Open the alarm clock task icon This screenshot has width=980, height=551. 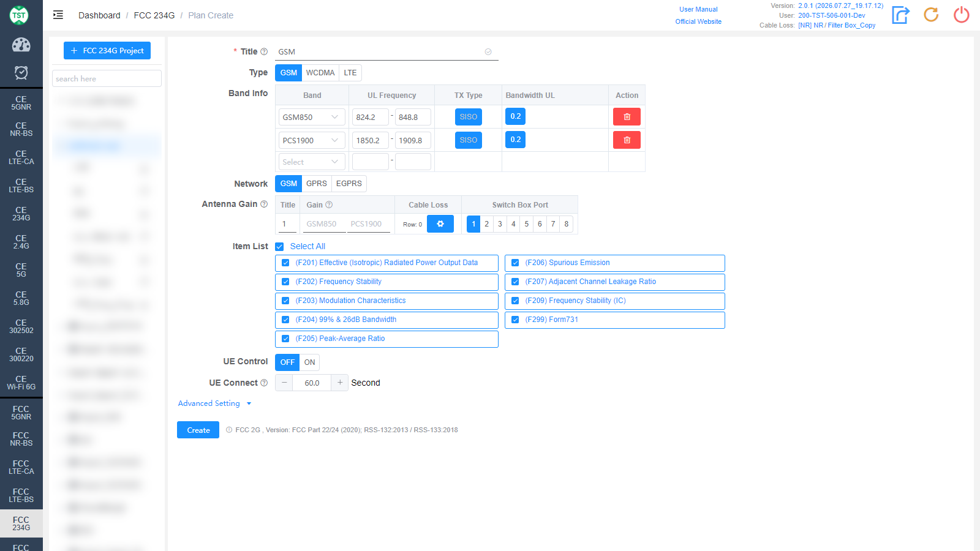tap(21, 73)
